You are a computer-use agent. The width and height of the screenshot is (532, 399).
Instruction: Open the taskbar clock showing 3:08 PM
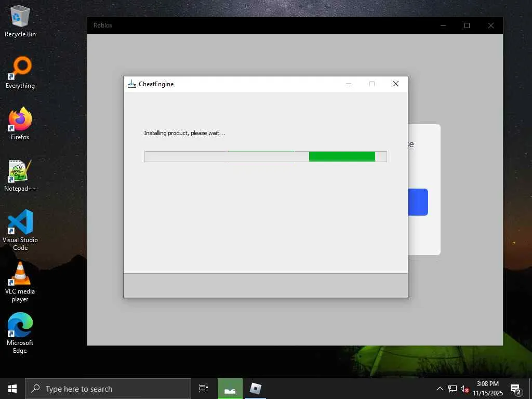pyautogui.click(x=487, y=389)
